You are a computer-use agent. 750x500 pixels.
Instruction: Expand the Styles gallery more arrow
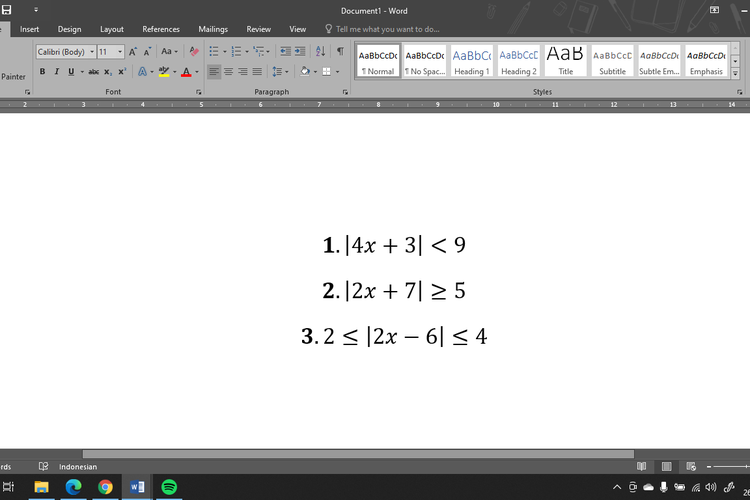point(736,73)
